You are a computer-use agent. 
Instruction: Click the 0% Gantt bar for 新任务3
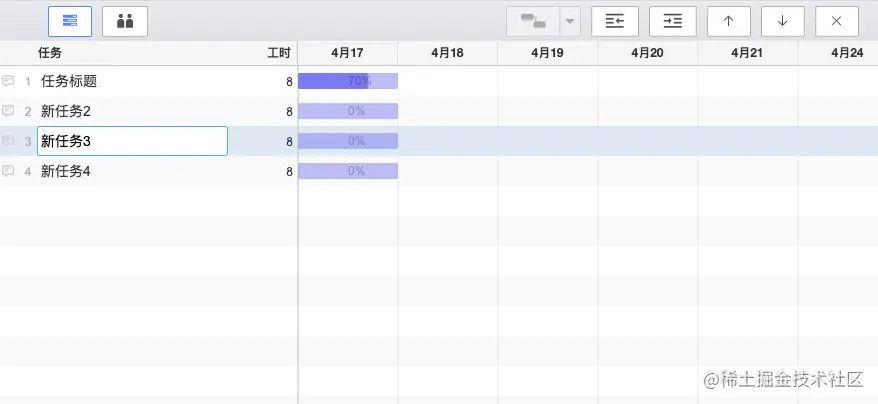pos(348,141)
